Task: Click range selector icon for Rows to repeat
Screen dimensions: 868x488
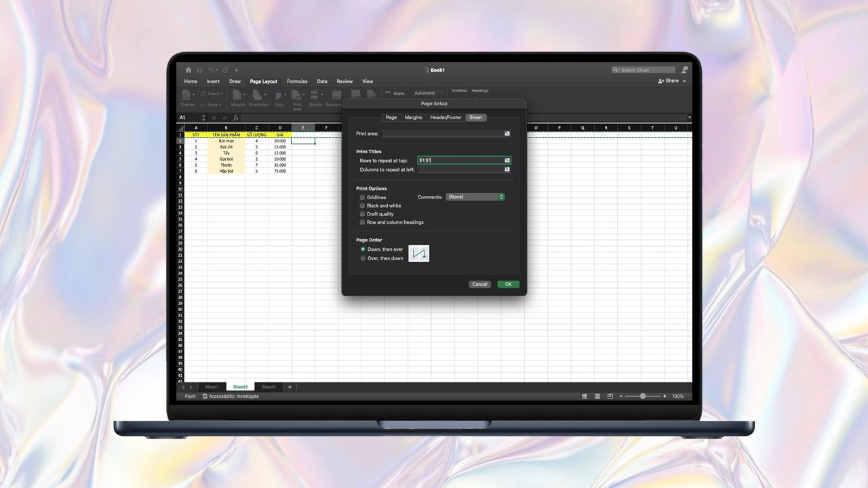Action: pyautogui.click(x=507, y=160)
